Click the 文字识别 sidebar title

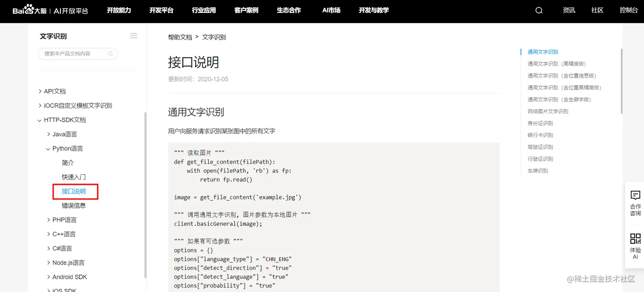(x=53, y=36)
